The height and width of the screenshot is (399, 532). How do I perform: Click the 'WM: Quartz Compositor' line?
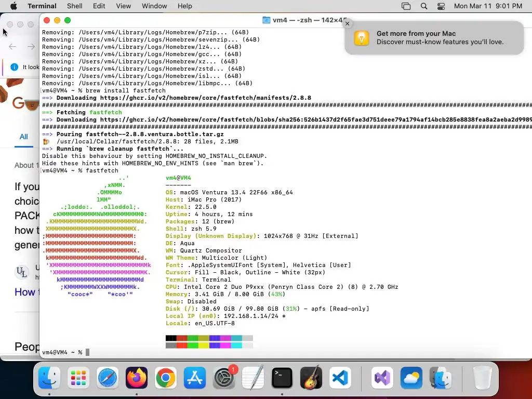tap(204, 250)
